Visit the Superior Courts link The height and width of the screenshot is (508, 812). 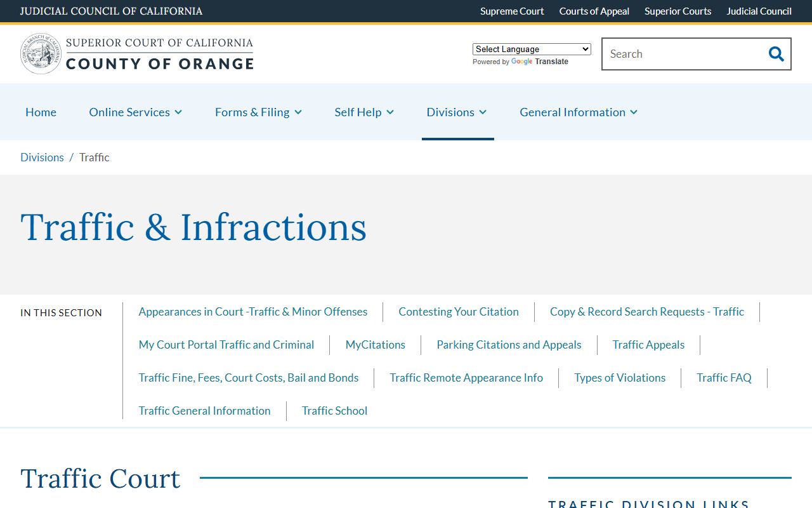tap(678, 11)
